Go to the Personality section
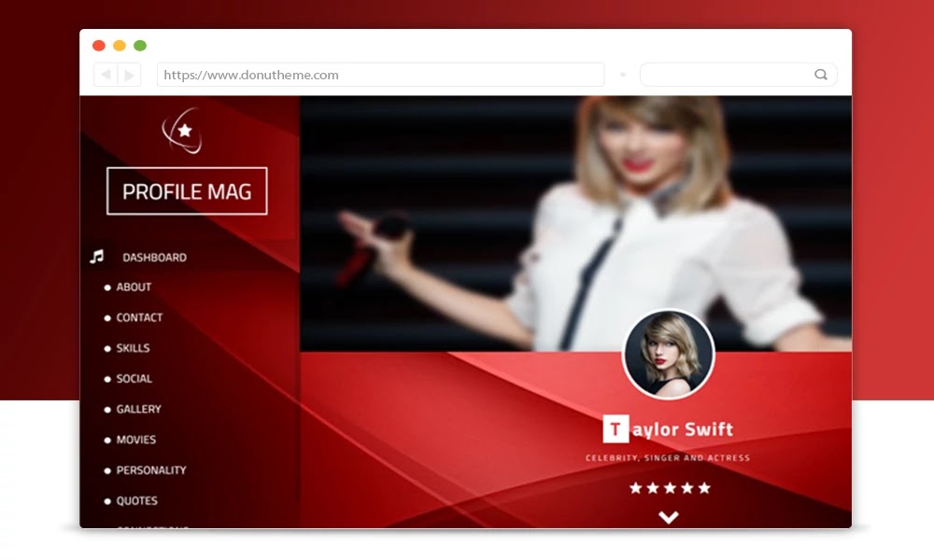The image size is (934, 560). pos(151,470)
